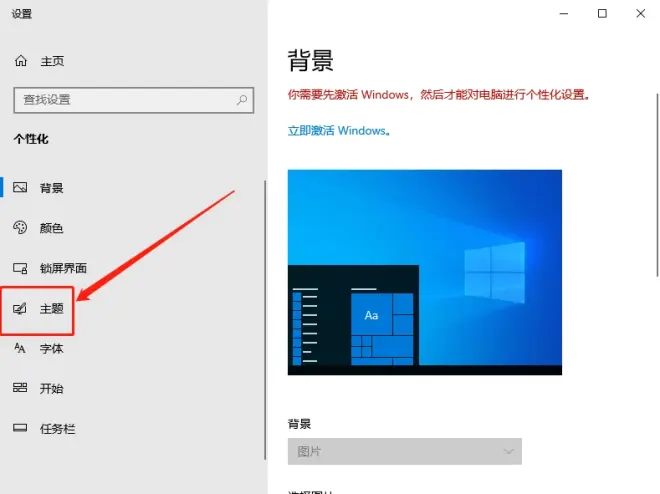Open 颜色 via its palette icon
The image size is (660, 494).
(x=20, y=228)
